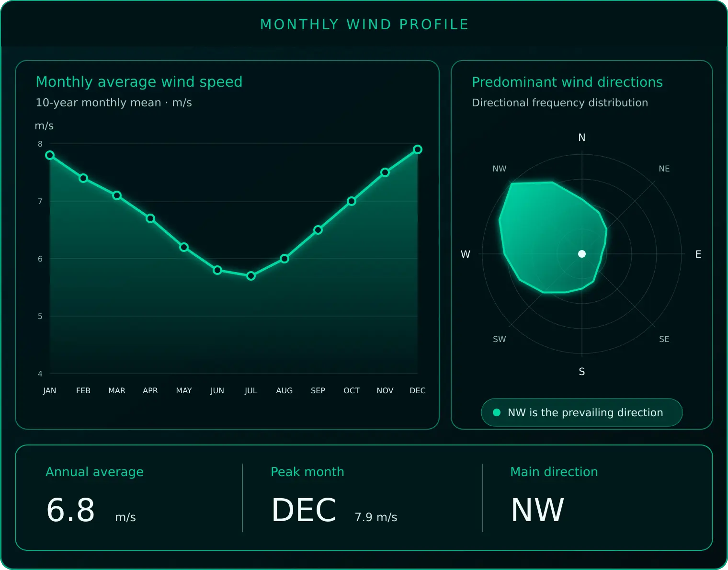
Task: Click the FEB x-axis label
Action: 83,390
